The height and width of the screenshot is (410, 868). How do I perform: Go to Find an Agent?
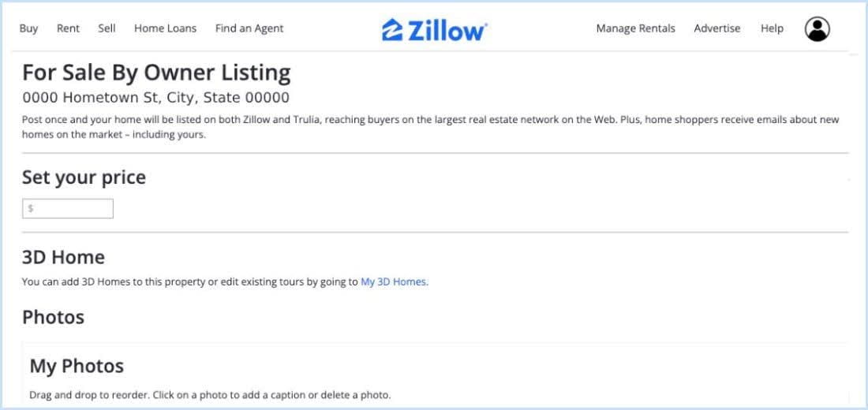(249, 28)
